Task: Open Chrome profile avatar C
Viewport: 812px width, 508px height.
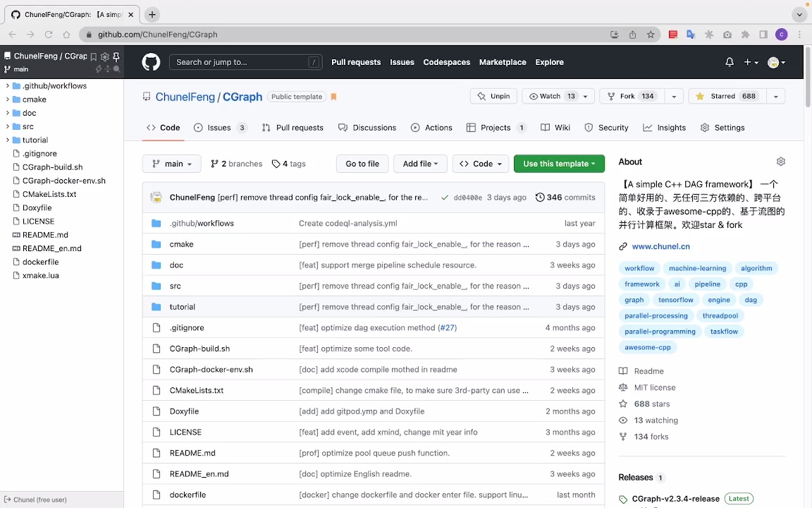Action: coord(781,34)
